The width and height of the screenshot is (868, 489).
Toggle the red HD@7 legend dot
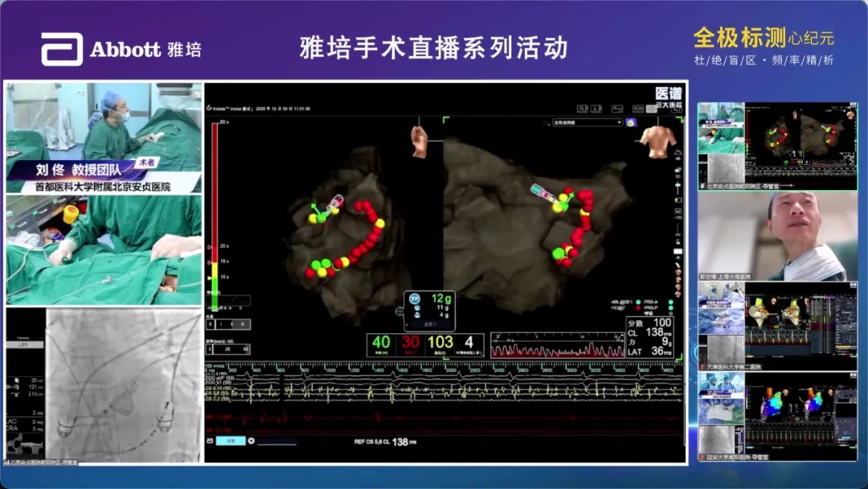640,309
